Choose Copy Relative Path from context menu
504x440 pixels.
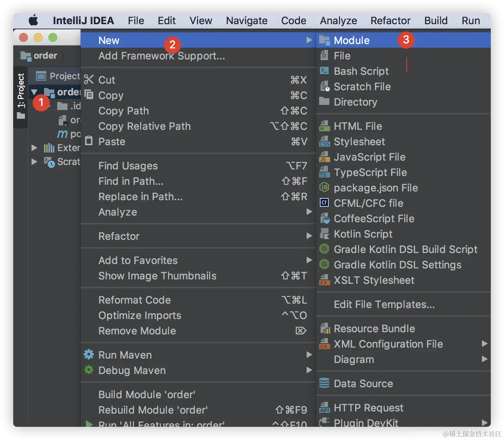coord(198,126)
